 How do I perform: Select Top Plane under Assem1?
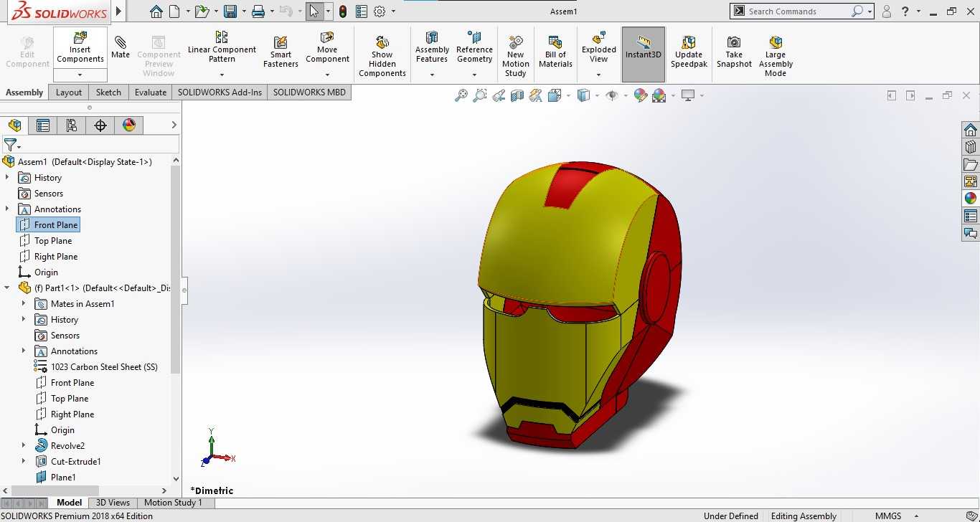[x=53, y=240]
